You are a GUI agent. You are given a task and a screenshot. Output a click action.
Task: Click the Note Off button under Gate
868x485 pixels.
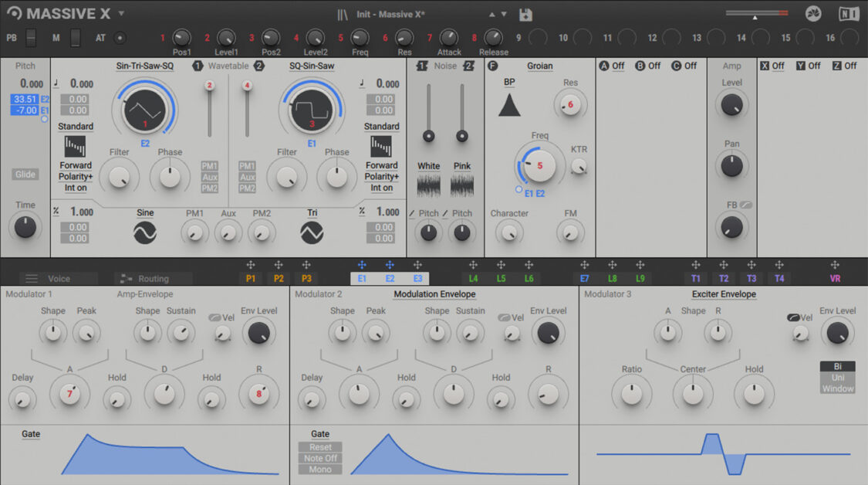point(319,459)
